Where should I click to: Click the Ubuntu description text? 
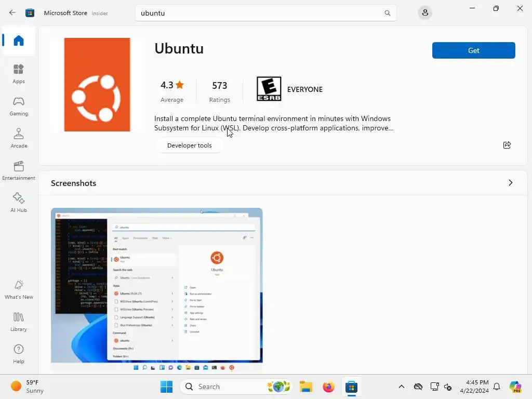point(273,123)
